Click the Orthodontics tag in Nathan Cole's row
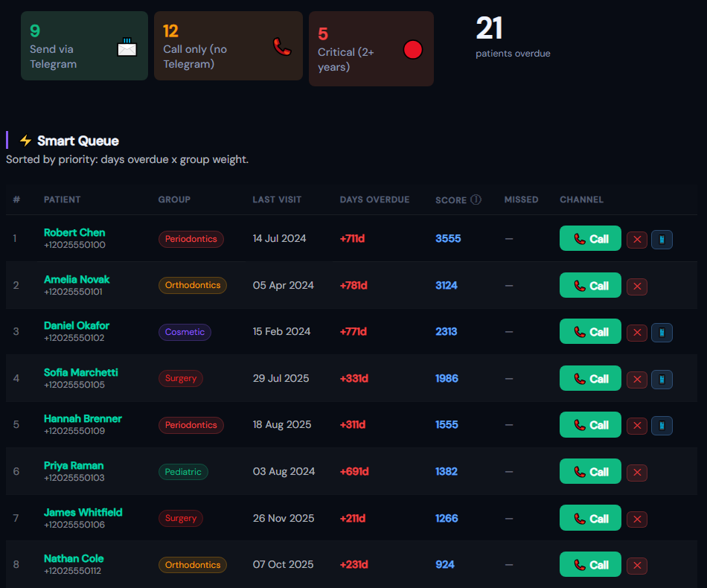The width and height of the screenshot is (707, 588). coord(193,565)
